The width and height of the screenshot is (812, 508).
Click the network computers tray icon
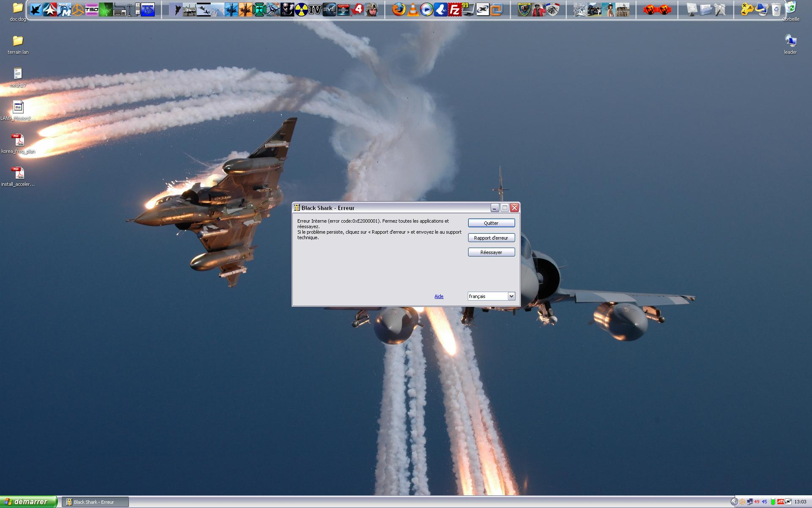[x=749, y=502]
